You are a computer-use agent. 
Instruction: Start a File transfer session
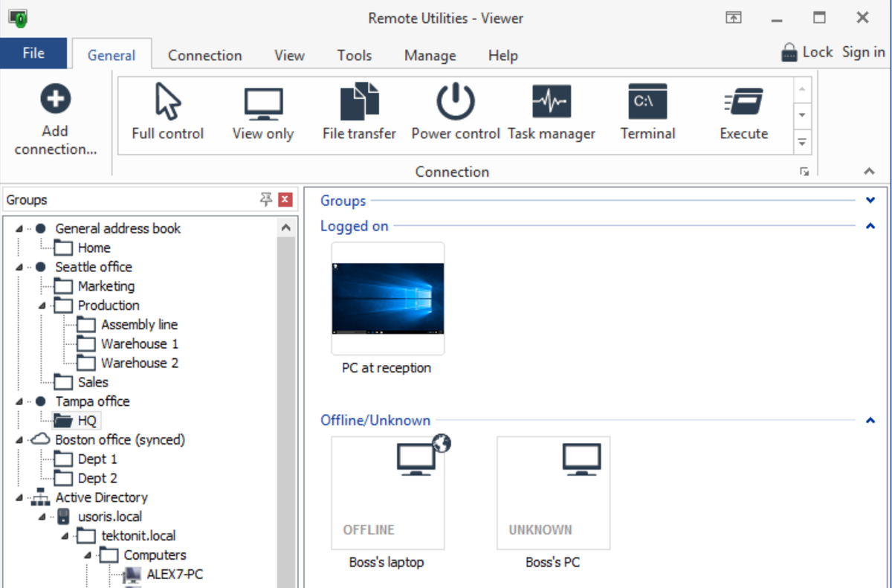[x=359, y=110]
